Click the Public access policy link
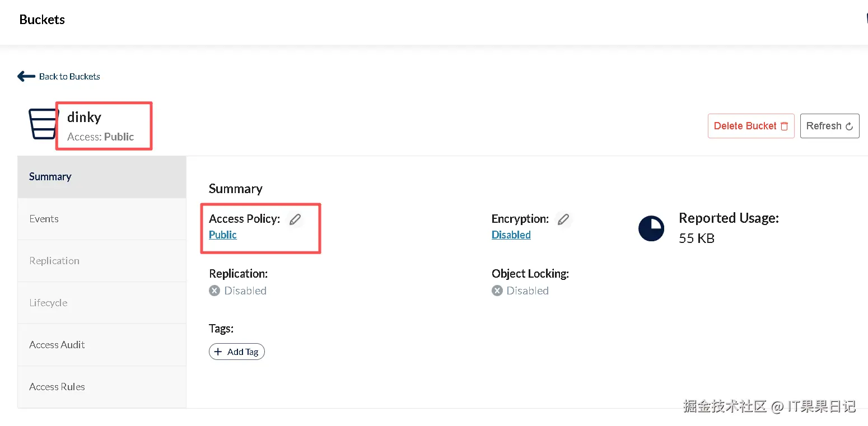Viewport: 868px width, 426px height. click(223, 235)
